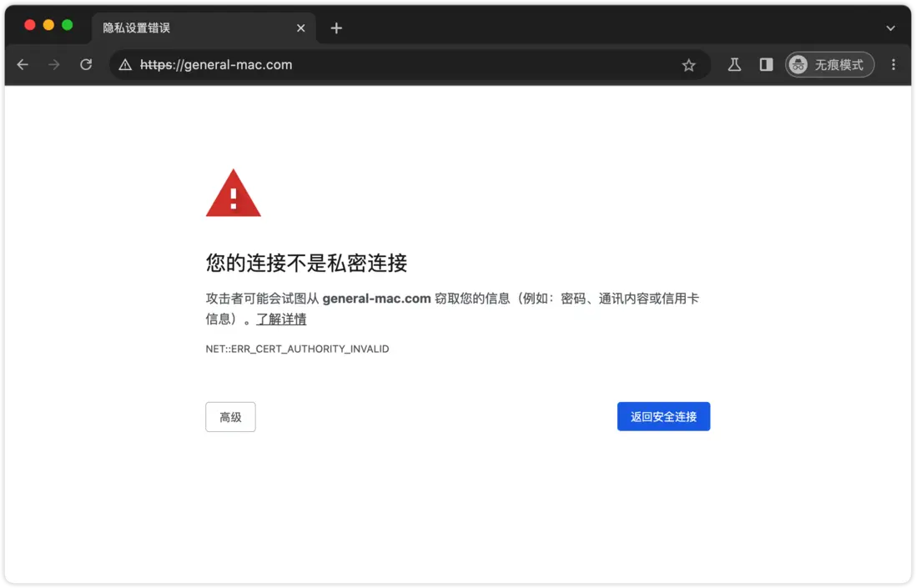Click the green fullscreen window button
Screen dimensions: 916x588
(x=68, y=24)
